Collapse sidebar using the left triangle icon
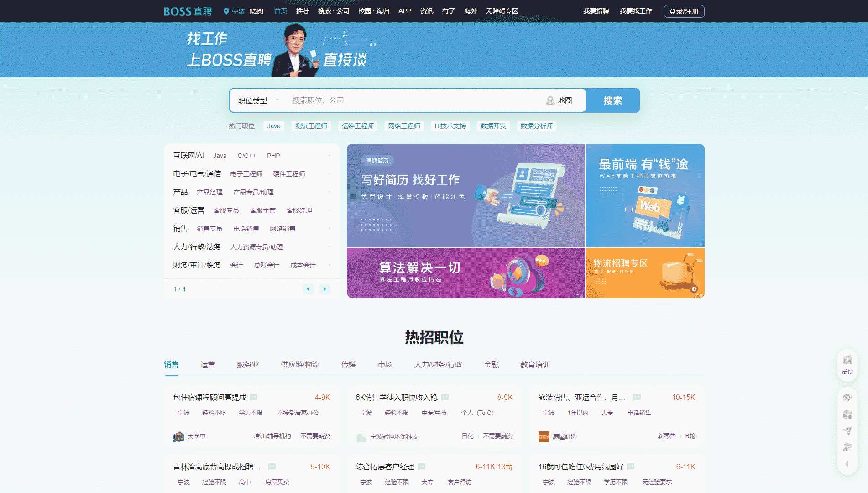868x493 pixels. (847, 463)
